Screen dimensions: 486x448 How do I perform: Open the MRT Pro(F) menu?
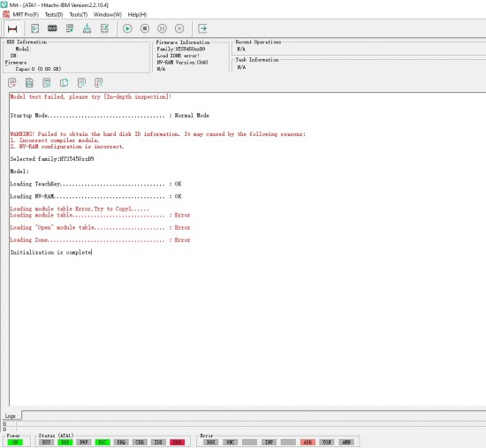point(26,14)
